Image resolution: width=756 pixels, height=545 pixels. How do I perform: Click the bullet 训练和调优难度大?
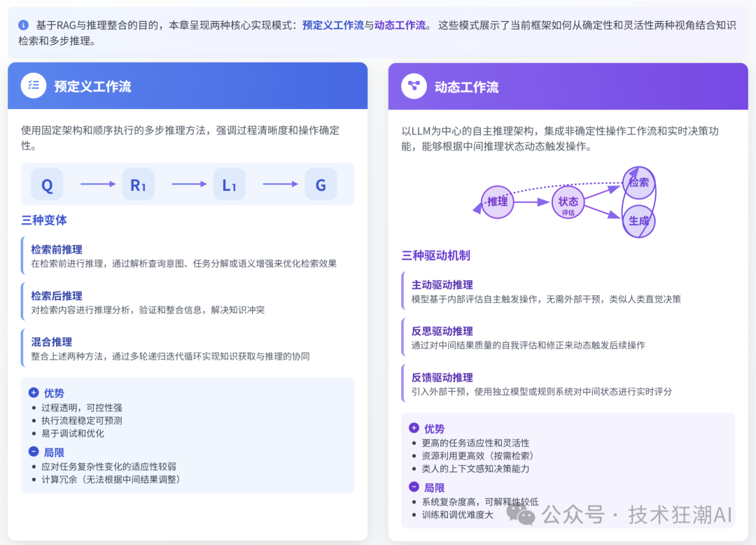(x=458, y=515)
